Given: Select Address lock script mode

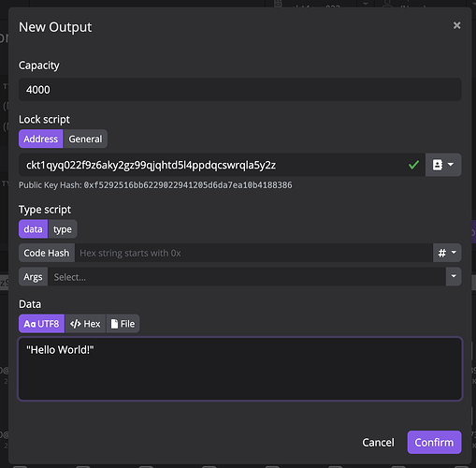Looking at the screenshot, I should (41, 139).
